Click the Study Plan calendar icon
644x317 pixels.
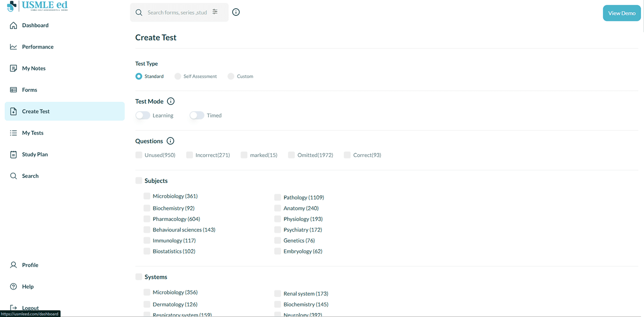13,154
